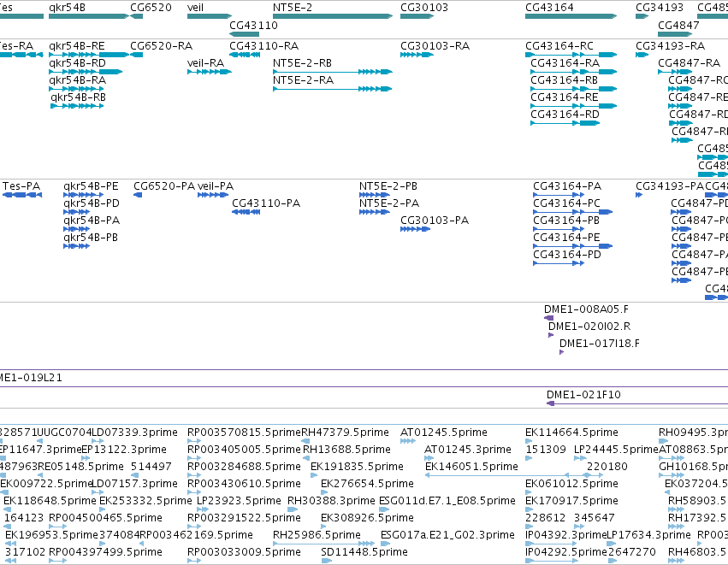This screenshot has width=728, height=565.
Task: Select EST SD11448.5prime
Action: (327, 562)
